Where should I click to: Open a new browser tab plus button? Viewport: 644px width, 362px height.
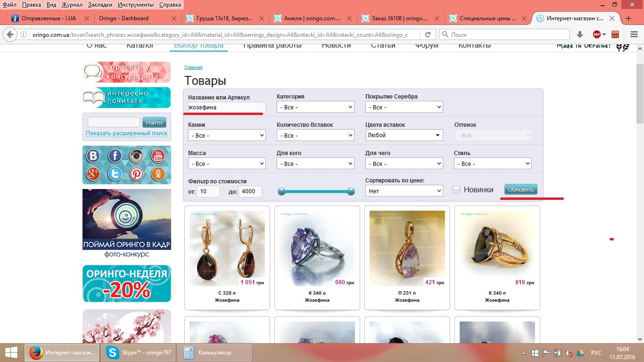[628, 18]
